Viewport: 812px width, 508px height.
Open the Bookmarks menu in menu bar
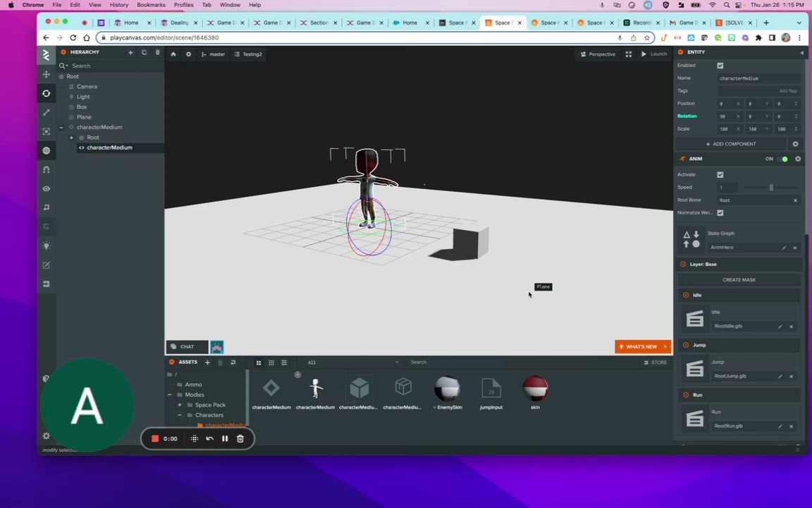pyautogui.click(x=152, y=5)
